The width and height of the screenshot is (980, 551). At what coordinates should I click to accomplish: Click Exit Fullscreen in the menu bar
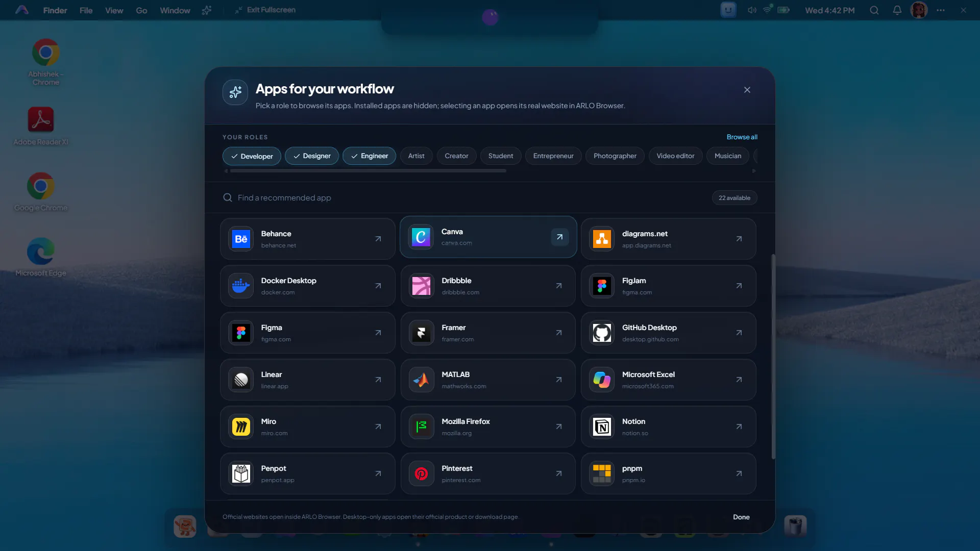265,10
